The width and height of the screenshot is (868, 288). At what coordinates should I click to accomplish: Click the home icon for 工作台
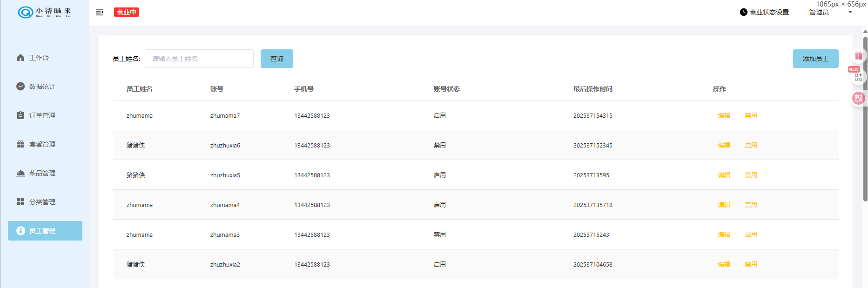(x=20, y=58)
